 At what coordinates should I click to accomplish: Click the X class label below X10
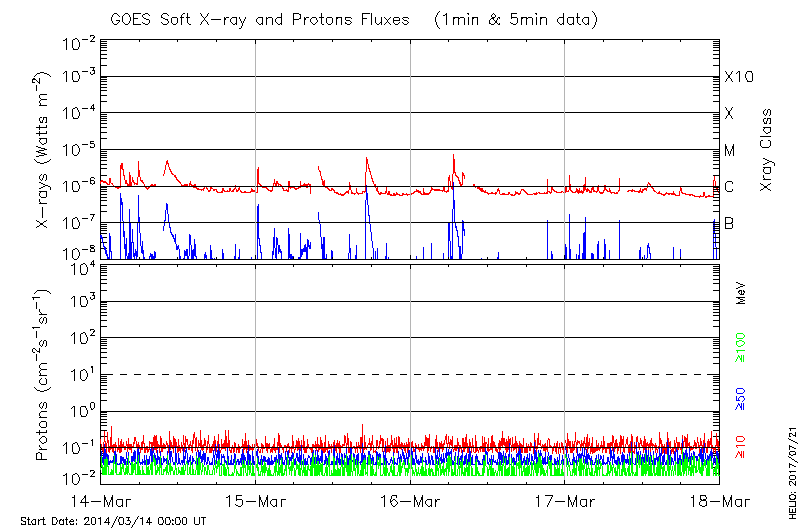729,114
